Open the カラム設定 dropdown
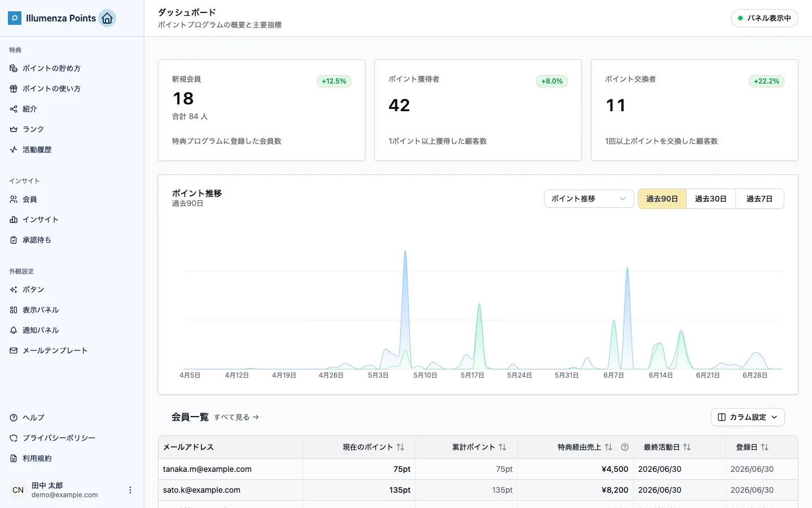The image size is (812, 508). [748, 417]
